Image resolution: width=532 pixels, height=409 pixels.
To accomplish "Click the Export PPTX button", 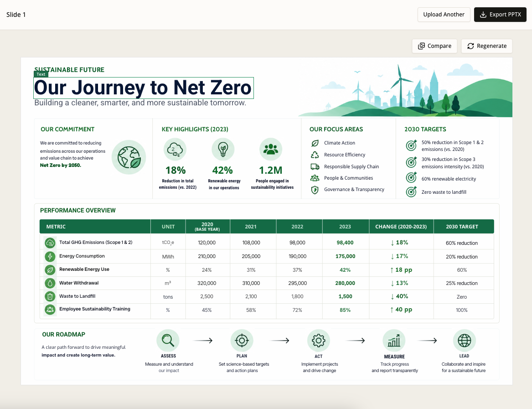I will 500,15.
